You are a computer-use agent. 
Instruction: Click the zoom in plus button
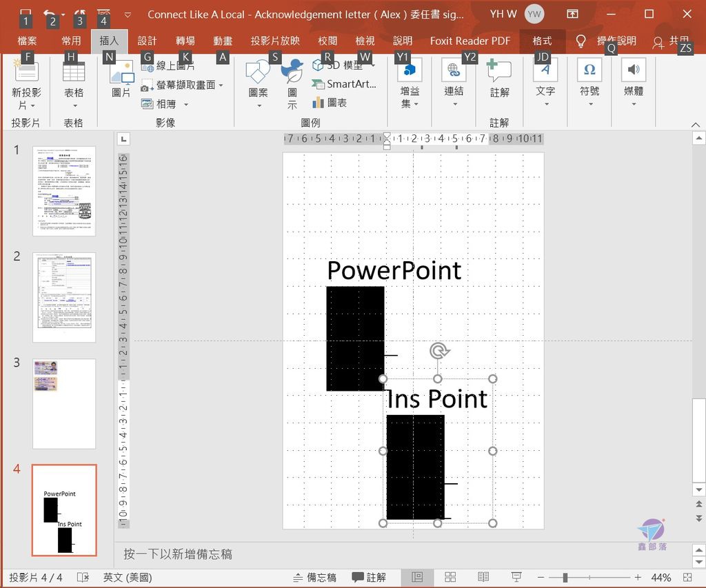[x=638, y=577]
